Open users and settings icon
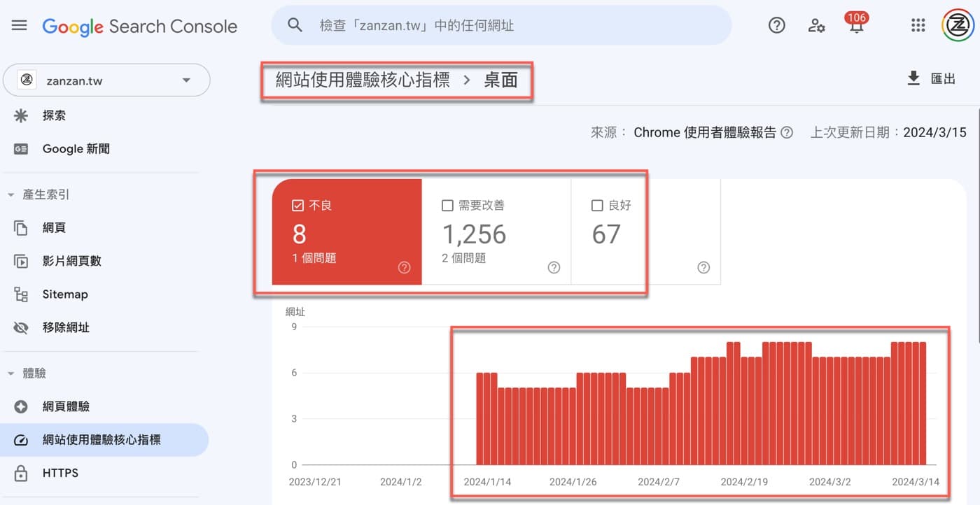980x505 pixels. click(816, 26)
